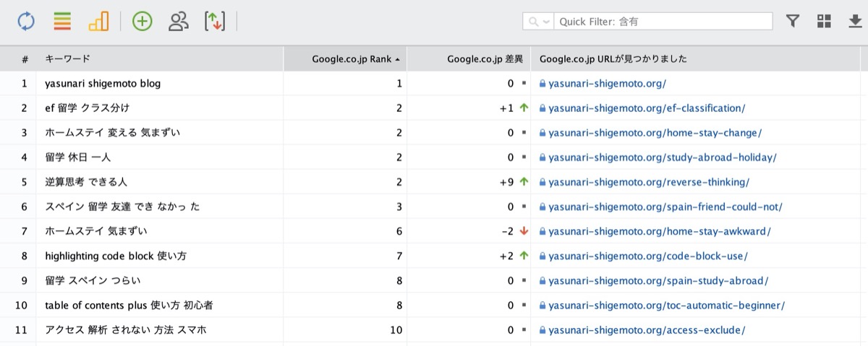Viewport: 868px width, 346px height.
Task: Sort by Google.co.jp URLが見つかりました header
Action: point(696,59)
